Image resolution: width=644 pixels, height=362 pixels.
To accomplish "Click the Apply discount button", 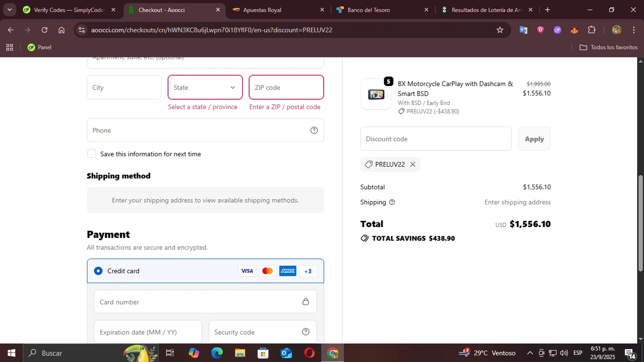I will tap(534, 139).
